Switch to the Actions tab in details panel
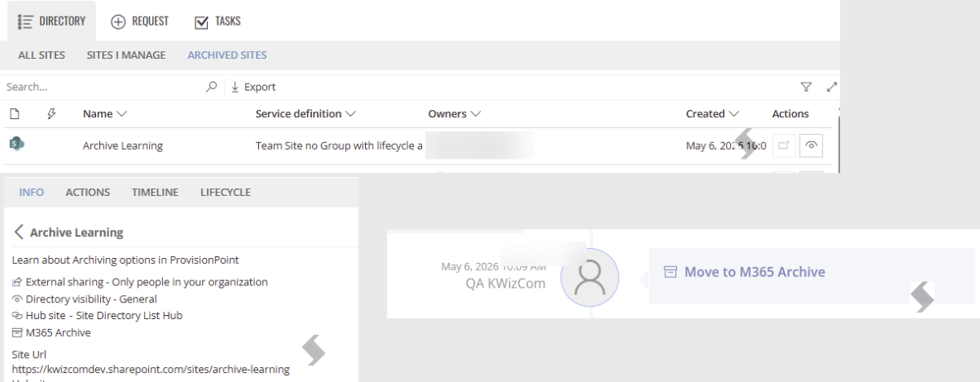This screenshot has width=980, height=382. tap(88, 193)
